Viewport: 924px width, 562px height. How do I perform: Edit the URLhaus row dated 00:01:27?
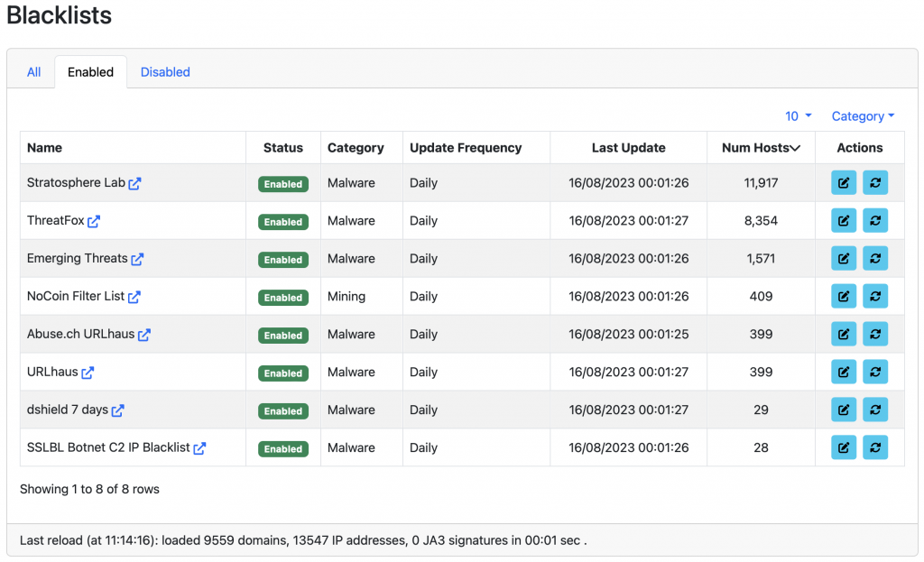pos(844,372)
